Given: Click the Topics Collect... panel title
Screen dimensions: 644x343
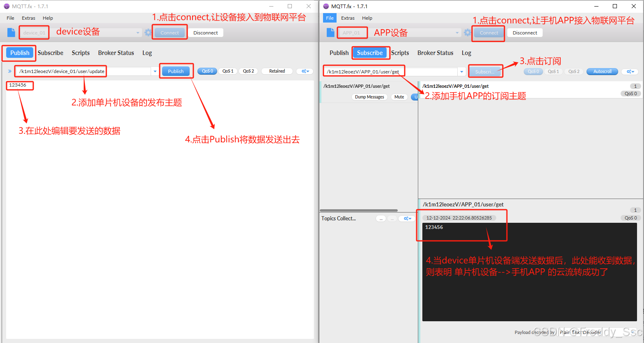Looking at the screenshot, I should pos(339,218).
